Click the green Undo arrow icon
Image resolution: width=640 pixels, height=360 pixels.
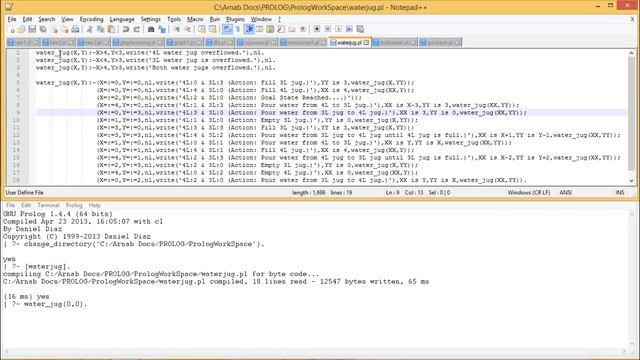click(x=126, y=29)
